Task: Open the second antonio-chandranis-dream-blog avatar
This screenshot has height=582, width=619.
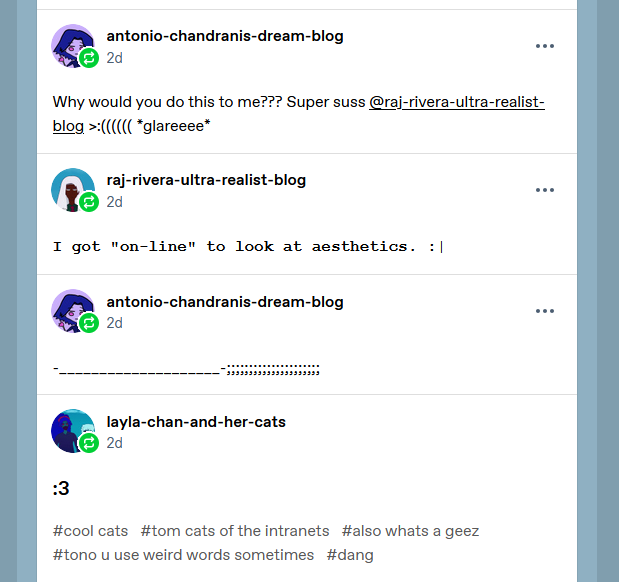Action: (73, 311)
